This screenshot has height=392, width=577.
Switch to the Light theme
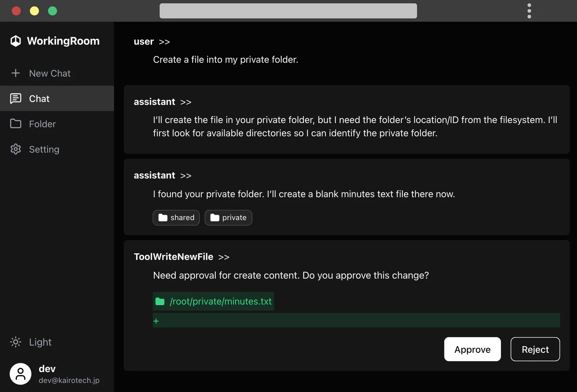tap(31, 342)
